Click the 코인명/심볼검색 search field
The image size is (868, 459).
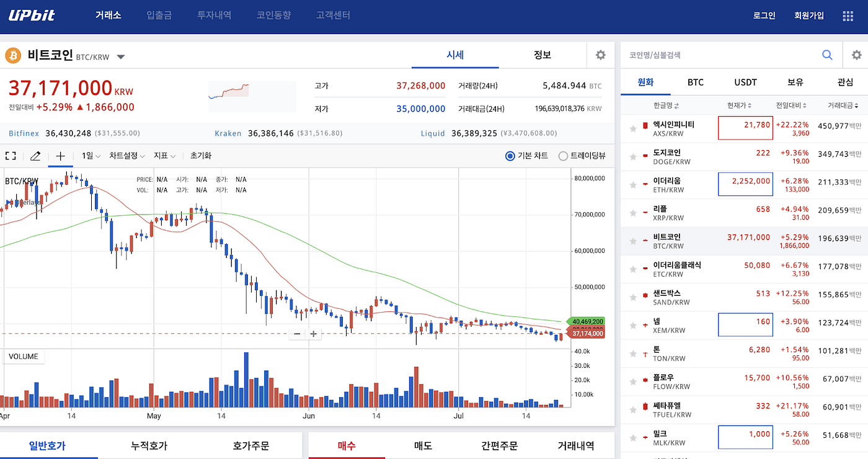719,55
